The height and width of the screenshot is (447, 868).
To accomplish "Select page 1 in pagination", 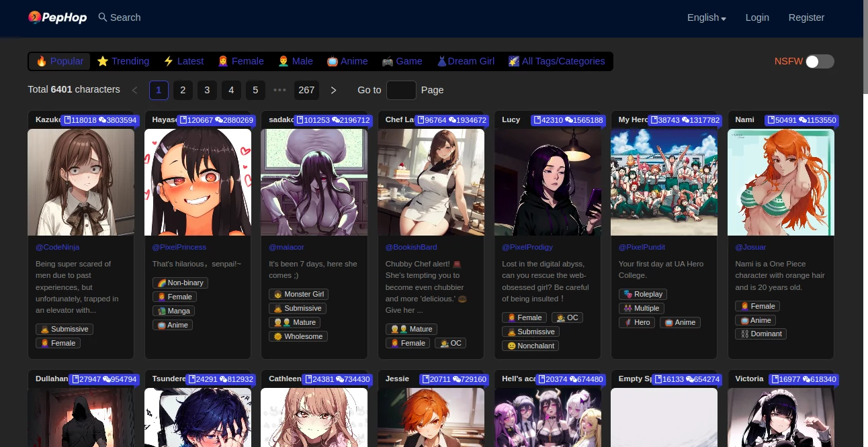I will (159, 90).
